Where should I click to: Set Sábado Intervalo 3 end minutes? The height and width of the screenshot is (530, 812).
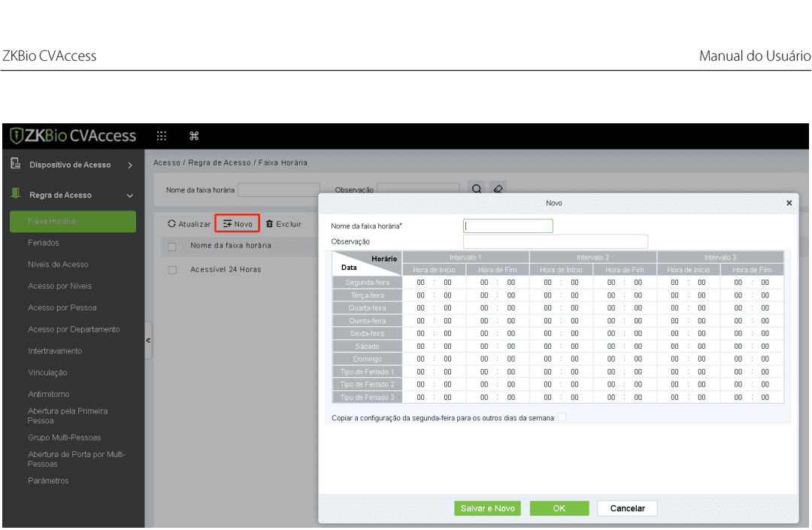[x=765, y=347]
